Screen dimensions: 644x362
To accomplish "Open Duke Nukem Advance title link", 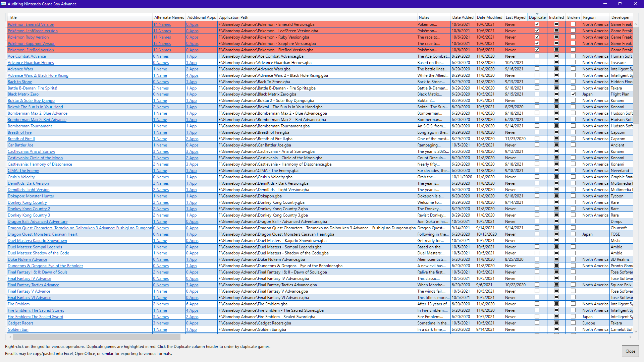I will pos(27,259).
